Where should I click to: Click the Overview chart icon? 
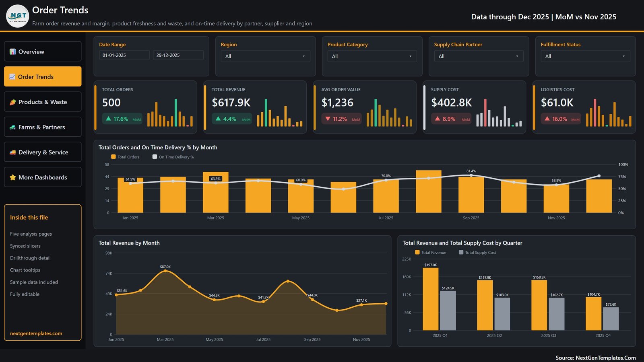(12, 51)
